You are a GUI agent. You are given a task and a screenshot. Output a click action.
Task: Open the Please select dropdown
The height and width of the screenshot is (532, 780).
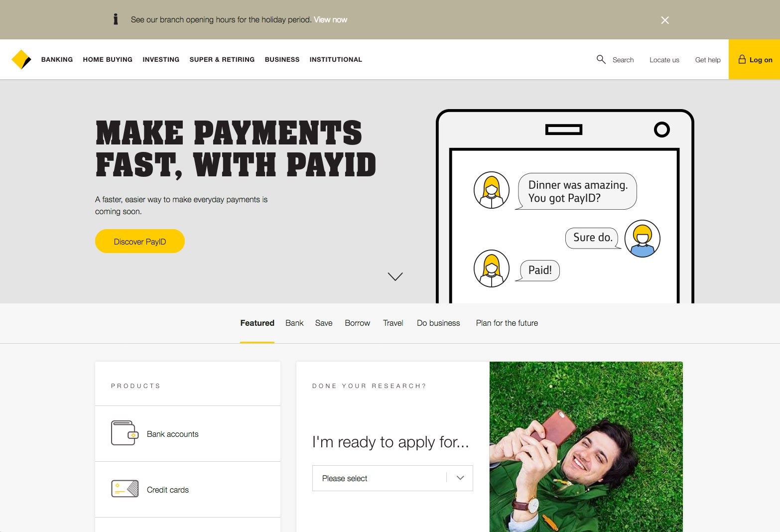tap(392, 478)
